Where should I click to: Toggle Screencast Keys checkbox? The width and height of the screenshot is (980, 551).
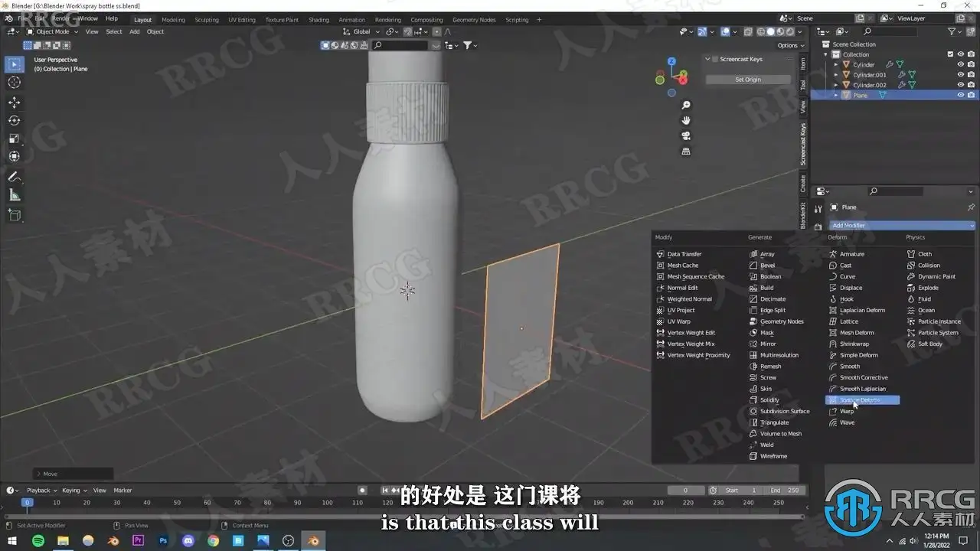(x=715, y=59)
